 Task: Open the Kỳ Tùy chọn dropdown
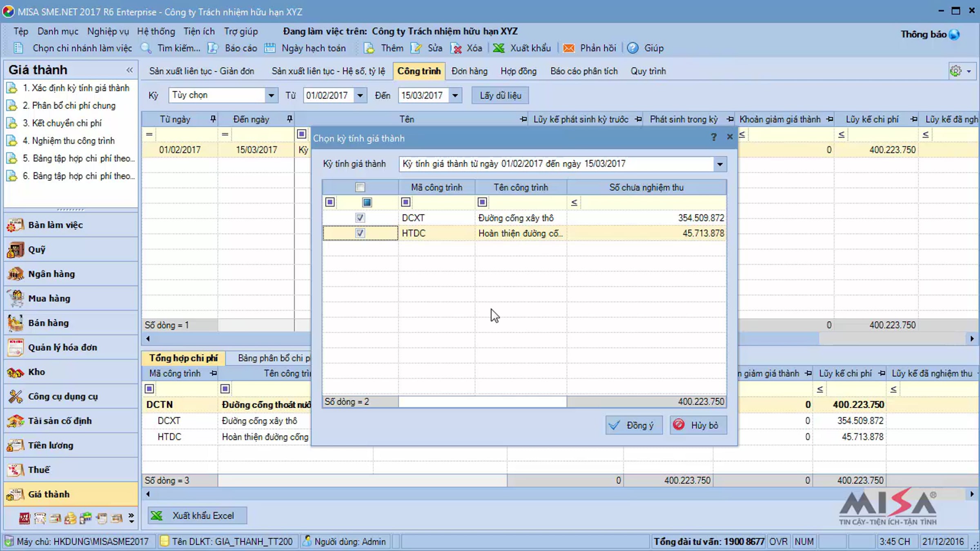pyautogui.click(x=271, y=96)
